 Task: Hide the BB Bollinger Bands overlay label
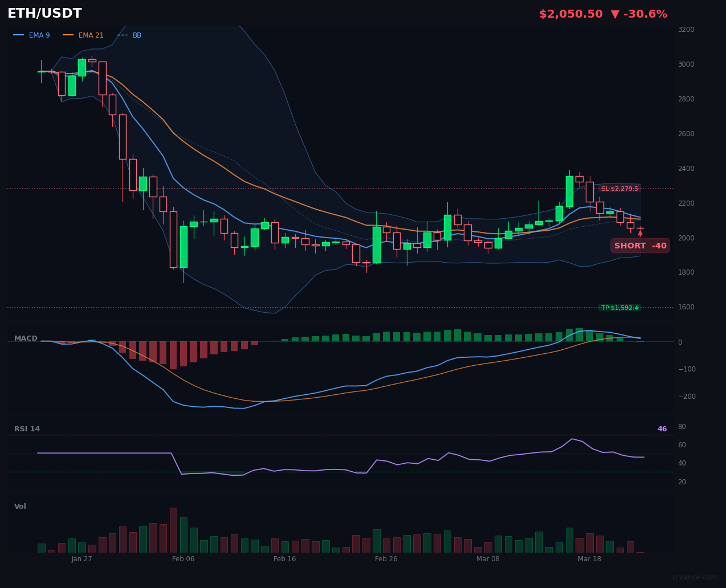pos(137,35)
